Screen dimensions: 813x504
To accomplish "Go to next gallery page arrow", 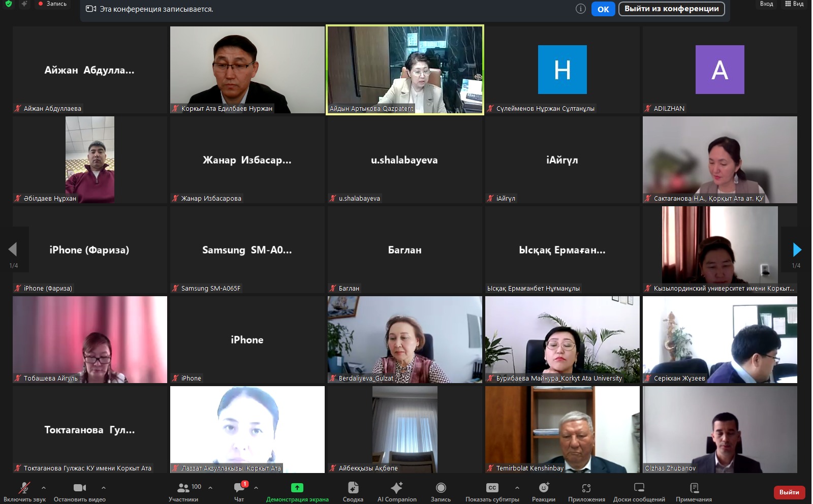I will click(x=797, y=249).
